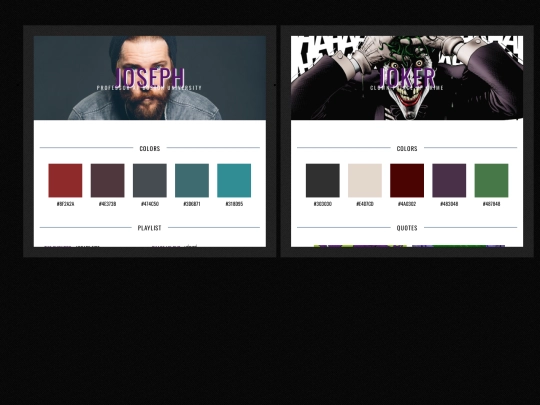Click the COLORS heading on the Joseph card
The height and width of the screenshot is (405, 540).
point(150,148)
